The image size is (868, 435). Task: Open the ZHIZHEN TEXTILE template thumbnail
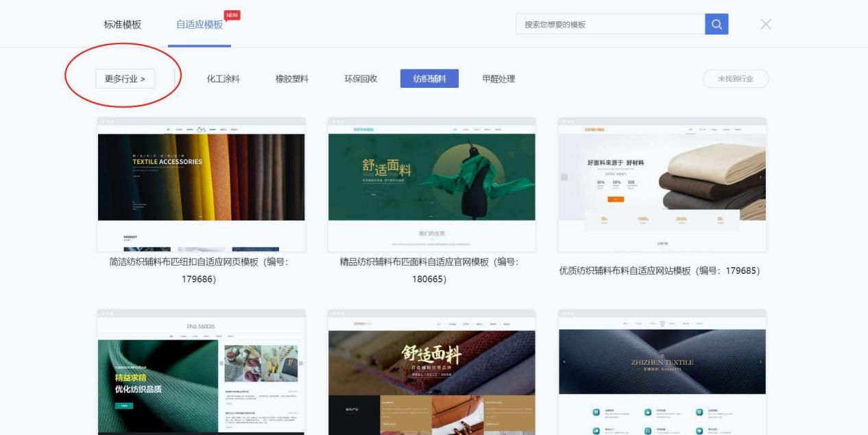coord(662,372)
